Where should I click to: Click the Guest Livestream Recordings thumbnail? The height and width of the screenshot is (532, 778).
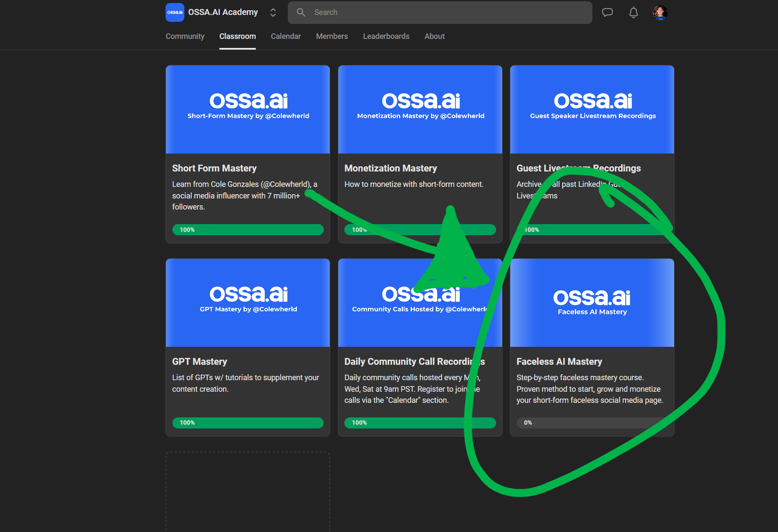(x=592, y=109)
